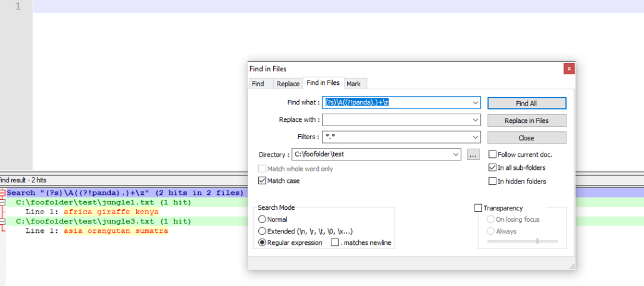The image size is (644, 286).
Task: Disable the Match case checkbox
Action: 263,181
